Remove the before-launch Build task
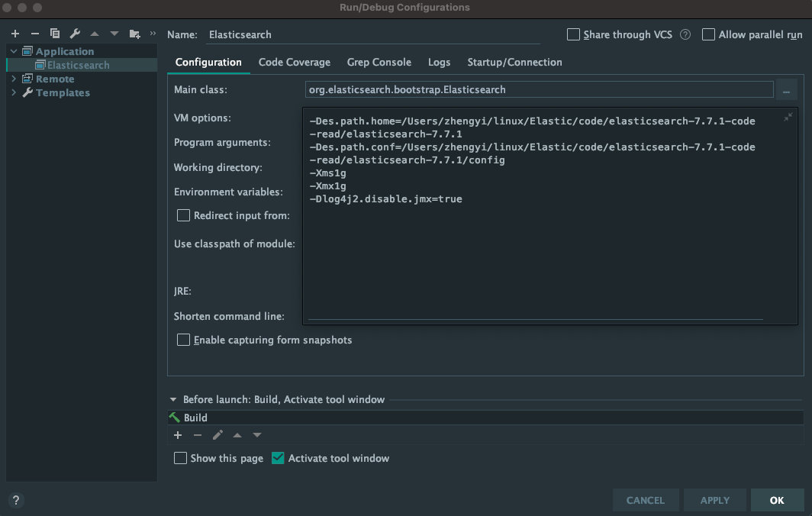Screen dimensions: 812x516 [x=198, y=435]
